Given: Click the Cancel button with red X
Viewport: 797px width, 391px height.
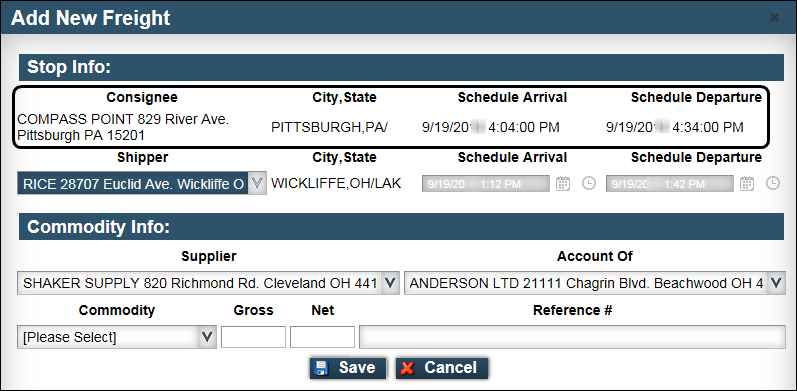Looking at the screenshot, I should (x=442, y=368).
